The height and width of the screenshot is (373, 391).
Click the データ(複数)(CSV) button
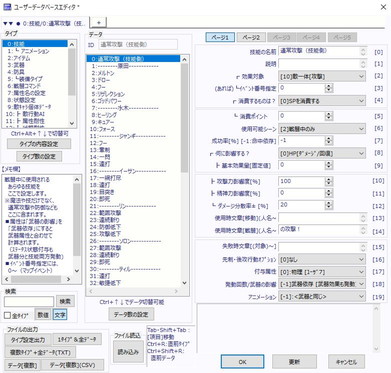72,365
